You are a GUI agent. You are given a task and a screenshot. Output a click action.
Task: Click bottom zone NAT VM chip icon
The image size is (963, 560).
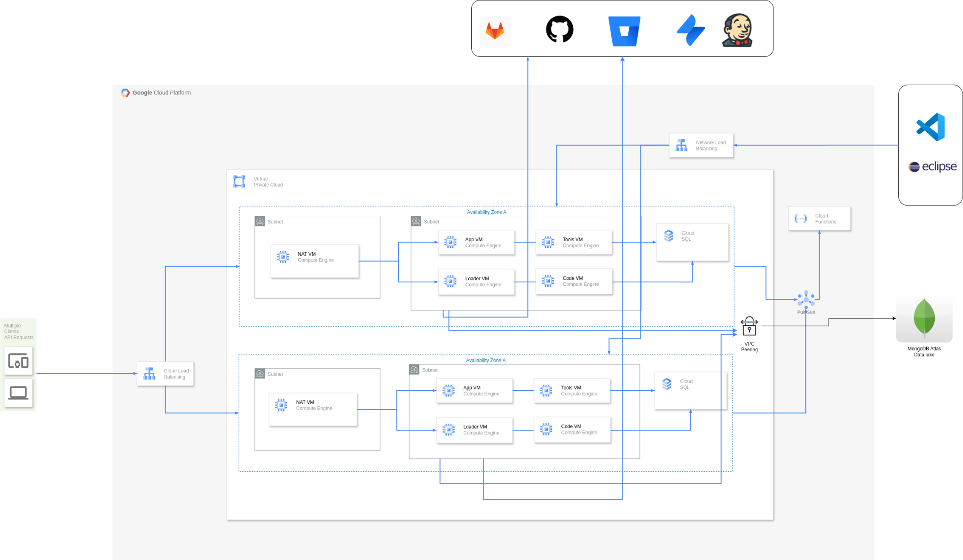click(281, 405)
